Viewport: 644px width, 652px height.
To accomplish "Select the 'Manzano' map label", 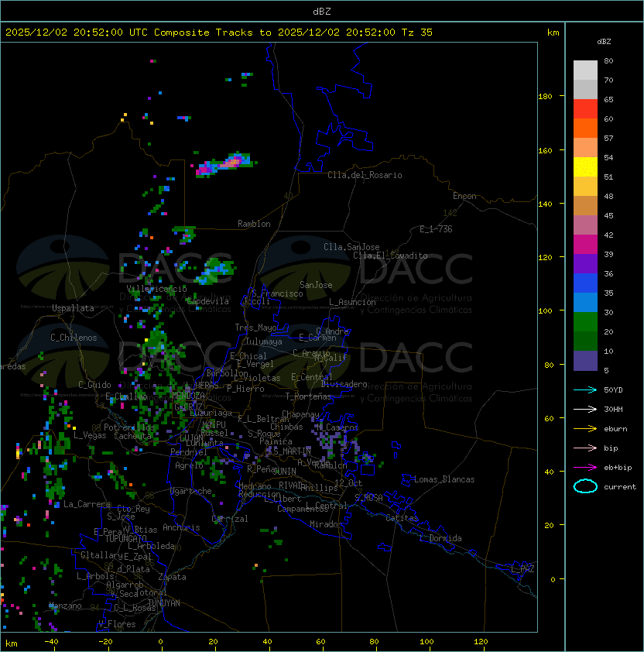I will pos(65,606).
